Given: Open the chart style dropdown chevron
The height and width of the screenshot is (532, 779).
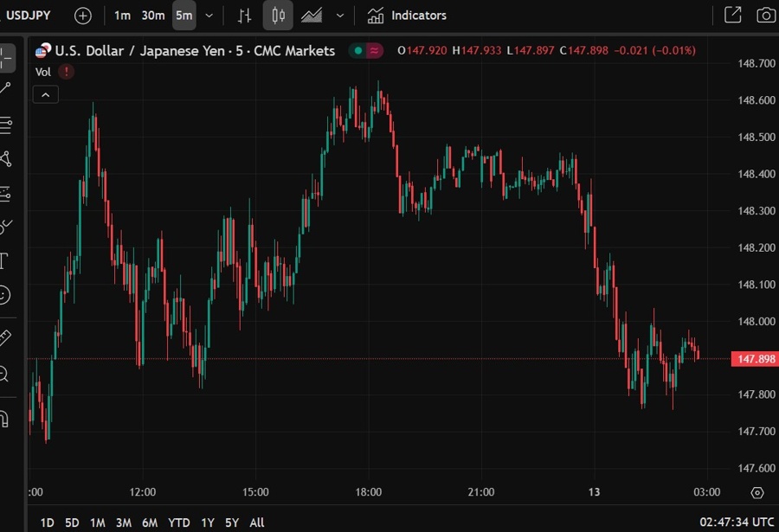Looking at the screenshot, I should pyautogui.click(x=340, y=16).
